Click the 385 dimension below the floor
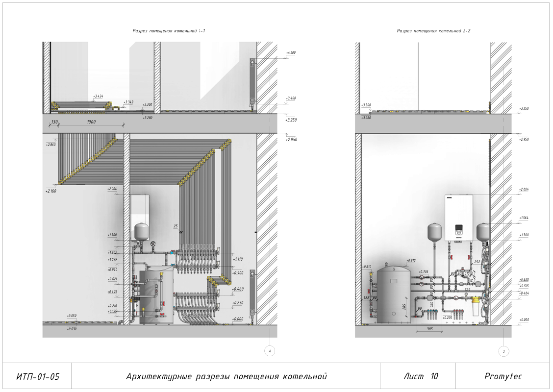553x392 pixels. pos(429,329)
